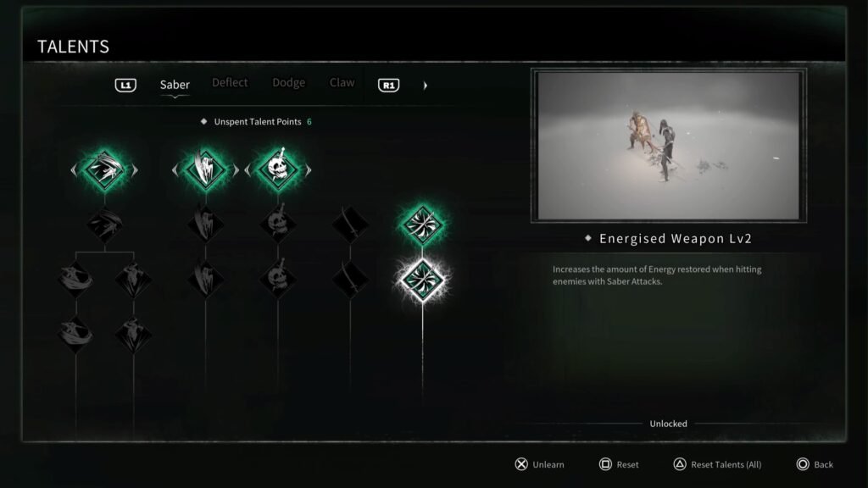This screenshot has height=488, width=868.
Task: Click the Unlearn button
Action: click(x=540, y=464)
